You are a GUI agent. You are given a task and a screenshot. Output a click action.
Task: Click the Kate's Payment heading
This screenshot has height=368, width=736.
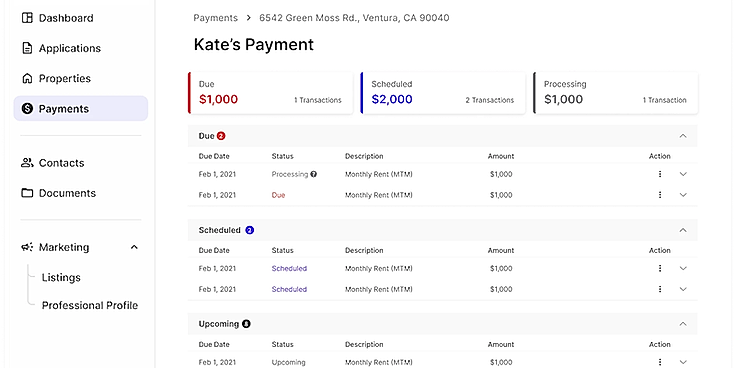coord(253,45)
